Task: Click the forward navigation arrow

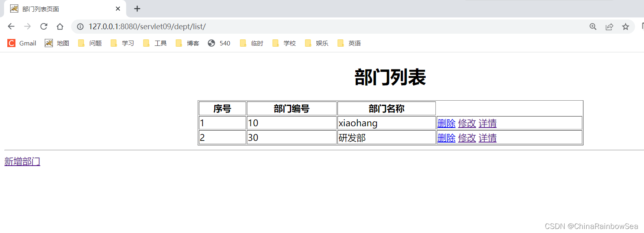Action: pos(27,26)
